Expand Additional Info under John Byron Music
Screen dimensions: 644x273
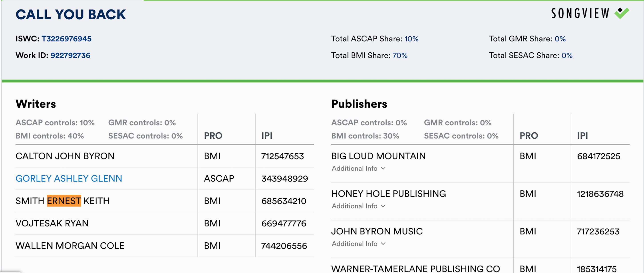click(358, 243)
